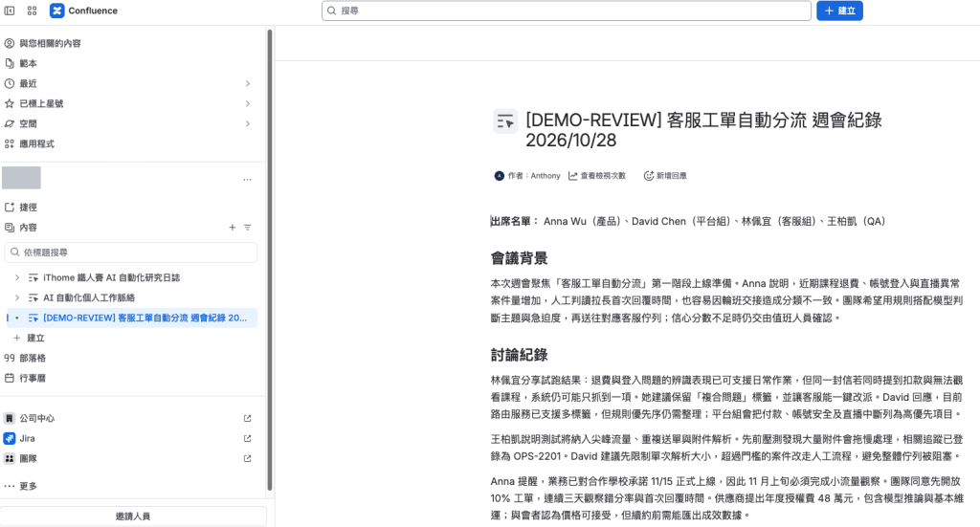The height and width of the screenshot is (527, 980).
Task: Open space more-actions ellipsis menu
Action: 248,179
